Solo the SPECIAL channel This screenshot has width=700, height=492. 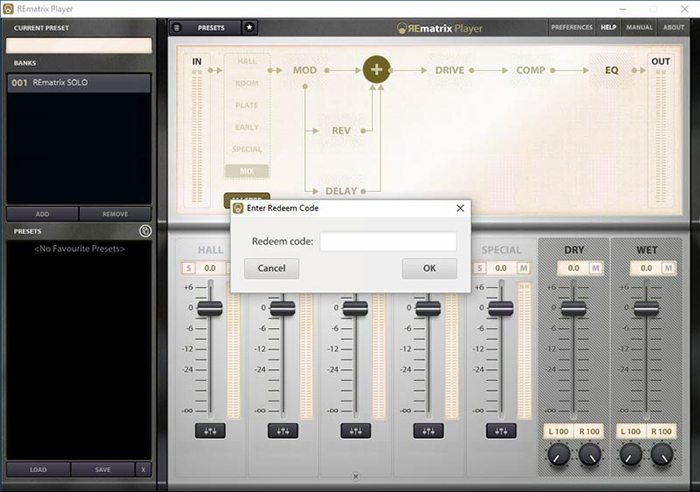pos(479,268)
